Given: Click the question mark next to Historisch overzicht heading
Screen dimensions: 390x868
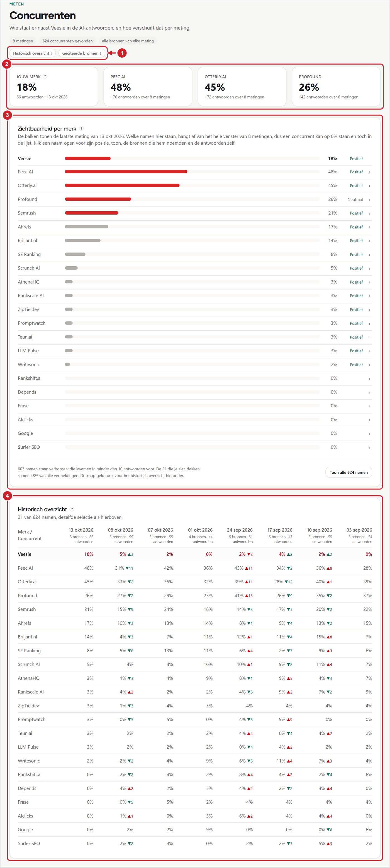Looking at the screenshot, I should 72,509.
